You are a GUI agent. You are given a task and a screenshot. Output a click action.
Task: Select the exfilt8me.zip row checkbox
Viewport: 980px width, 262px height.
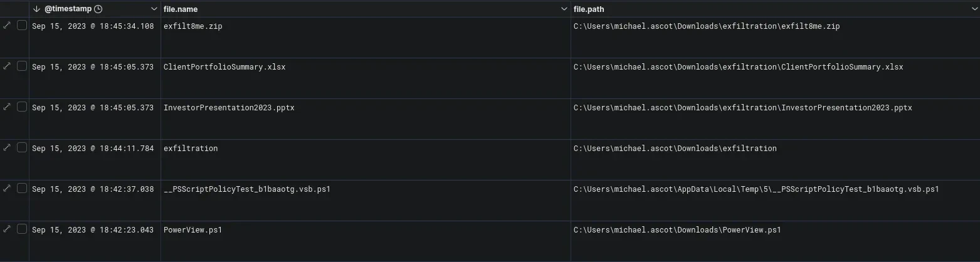tap(22, 26)
